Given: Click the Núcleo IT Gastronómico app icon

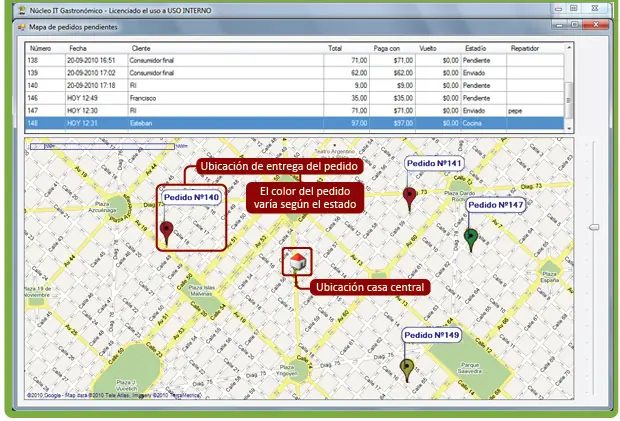Looking at the screenshot, I should pyautogui.click(x=22, y=11).
